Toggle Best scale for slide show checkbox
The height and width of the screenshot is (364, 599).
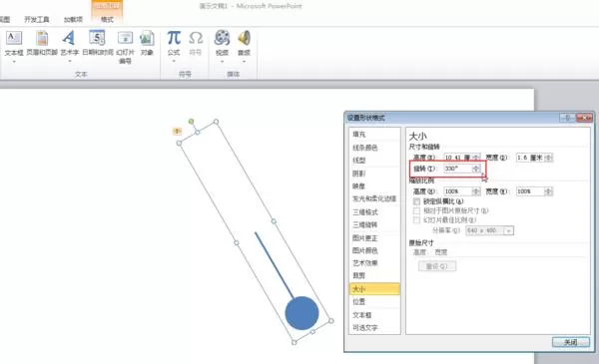[416, 219]
